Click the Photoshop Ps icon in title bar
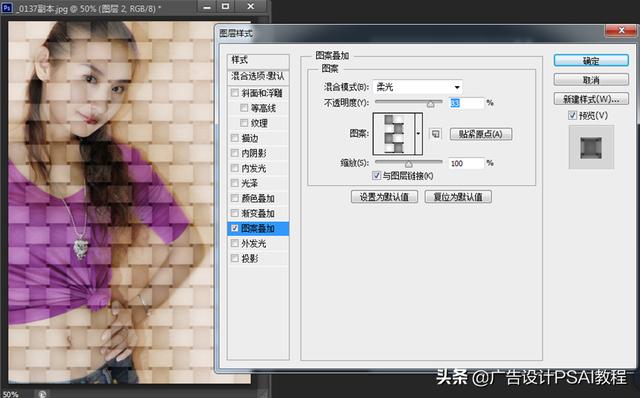The height and width of the screenshot is (398, 640). (7, 7)
